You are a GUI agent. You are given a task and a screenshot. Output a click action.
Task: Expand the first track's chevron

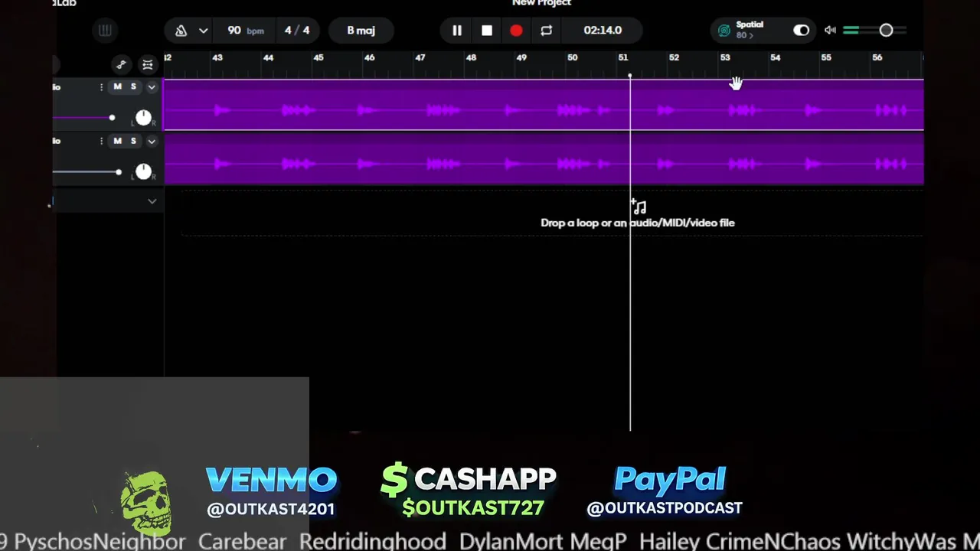tap(152, 87)
